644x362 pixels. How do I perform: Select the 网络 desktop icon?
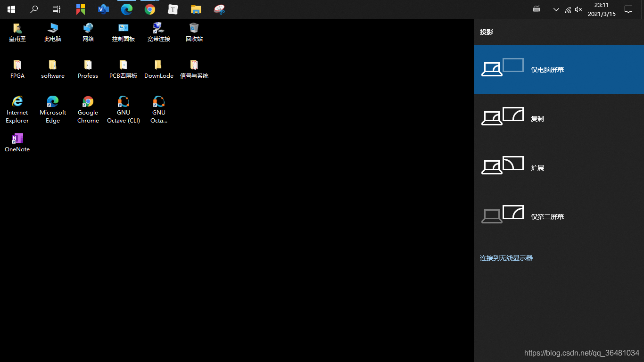(x=88, y=33)
